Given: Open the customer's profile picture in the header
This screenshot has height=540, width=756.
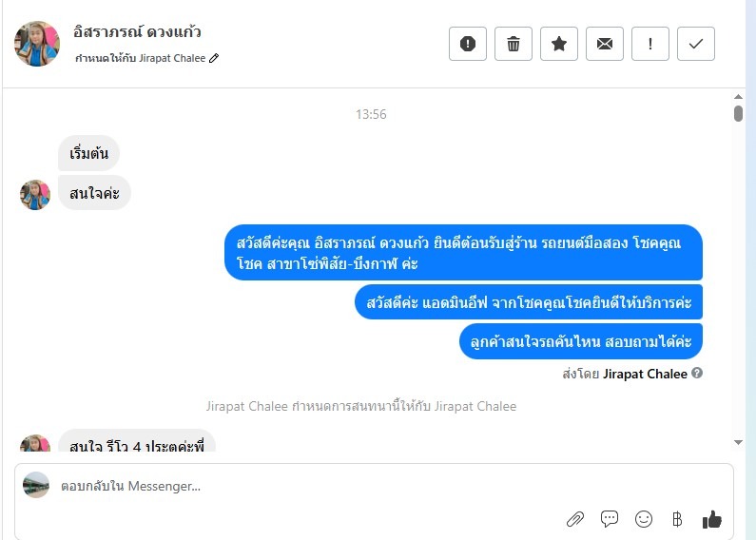Looking at the screenshot, I should coord(37,44).
